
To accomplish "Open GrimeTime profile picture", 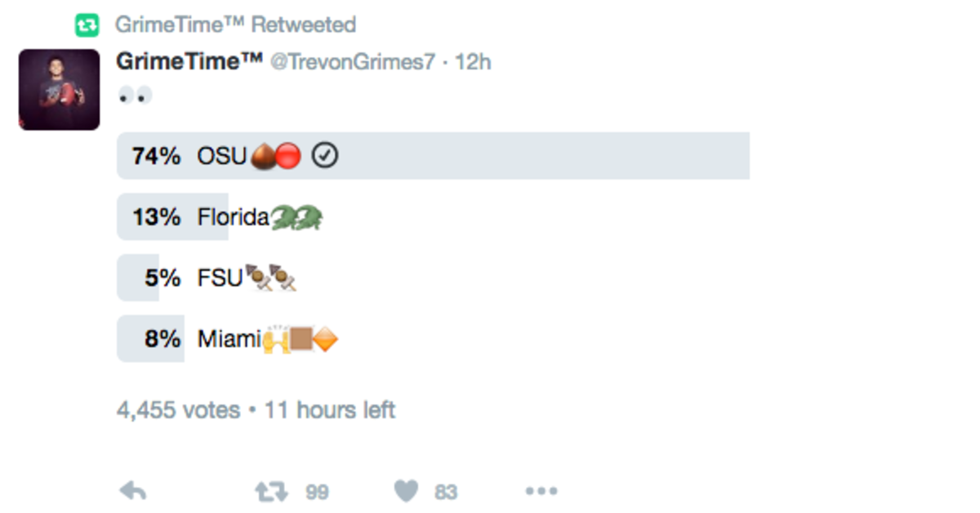I will click(59, 89).
